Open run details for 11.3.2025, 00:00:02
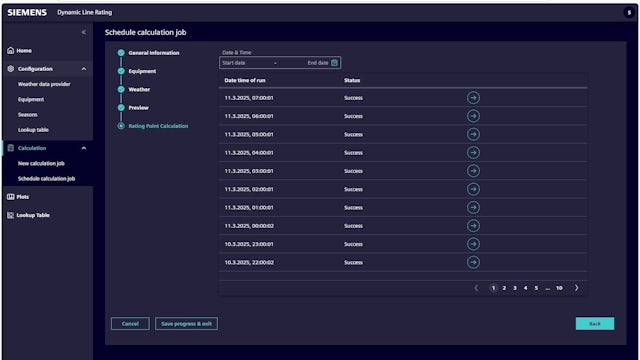The width and height of the screenshot is (640, 360). (473, 226)
